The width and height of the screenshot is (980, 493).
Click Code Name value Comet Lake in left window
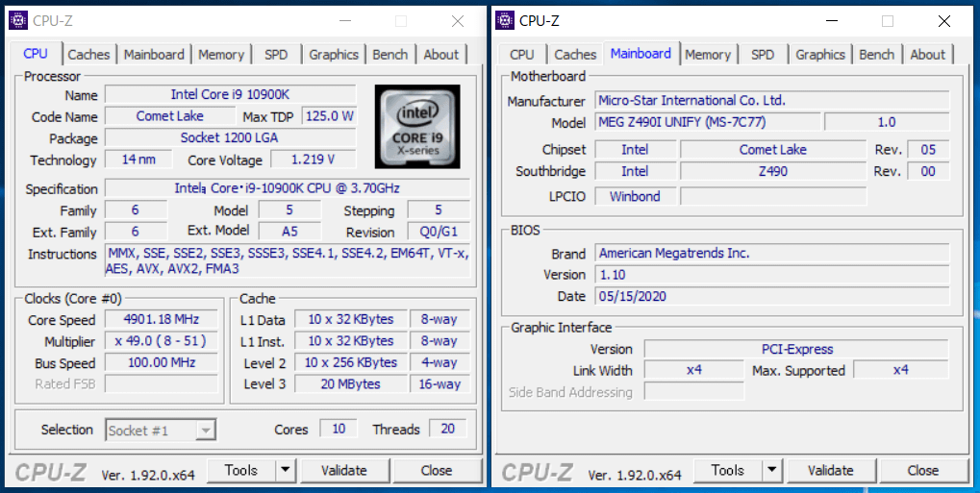click(x=168, y=116)
